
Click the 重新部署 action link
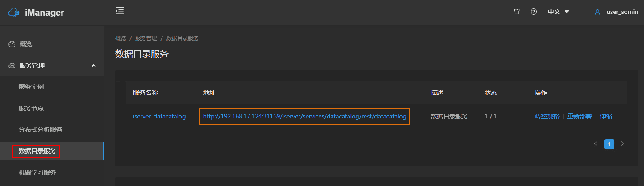click(x=579, y=116)
